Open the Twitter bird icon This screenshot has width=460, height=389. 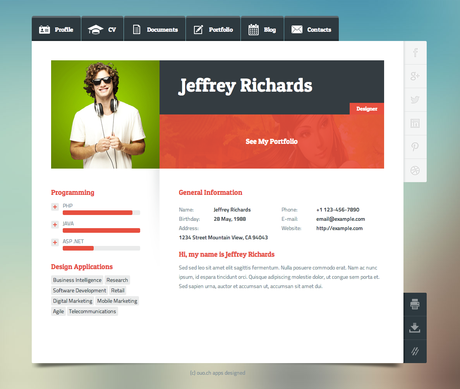click(415, 100)
